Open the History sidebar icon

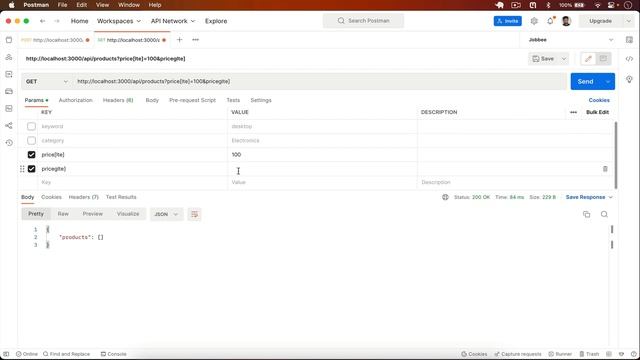9,142
